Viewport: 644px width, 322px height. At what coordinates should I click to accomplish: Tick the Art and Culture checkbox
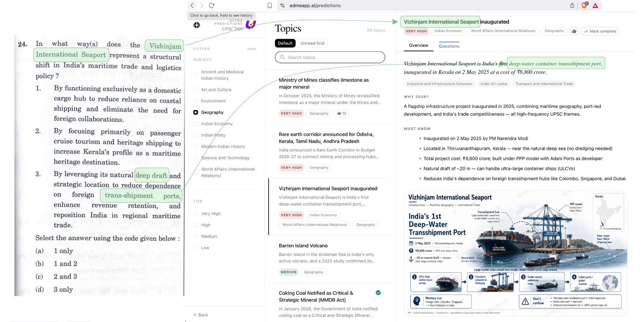(x=196, y=90)
